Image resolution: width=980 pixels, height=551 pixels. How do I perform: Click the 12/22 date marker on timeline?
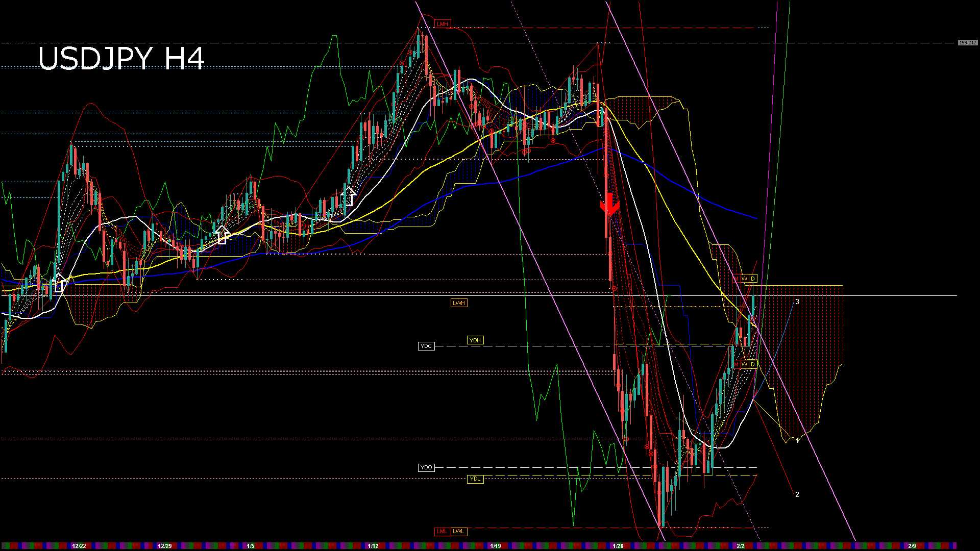pyautogui.click(x=80, y=545)
